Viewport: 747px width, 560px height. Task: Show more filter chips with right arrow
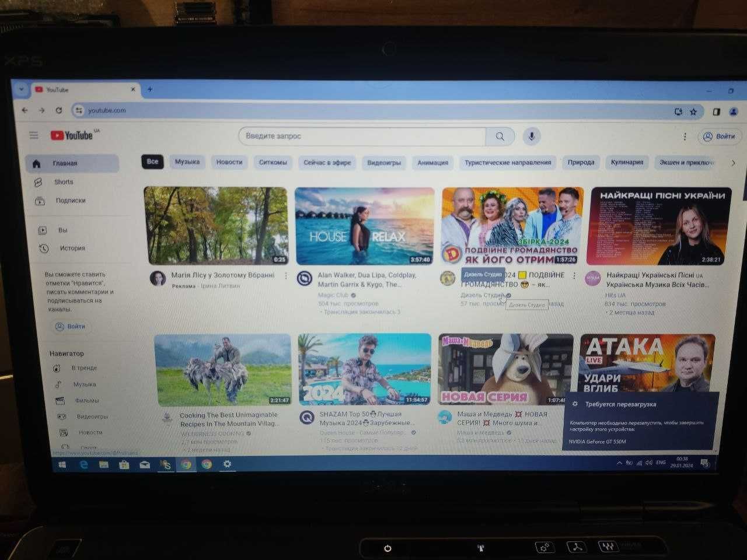tap(734, 163)
